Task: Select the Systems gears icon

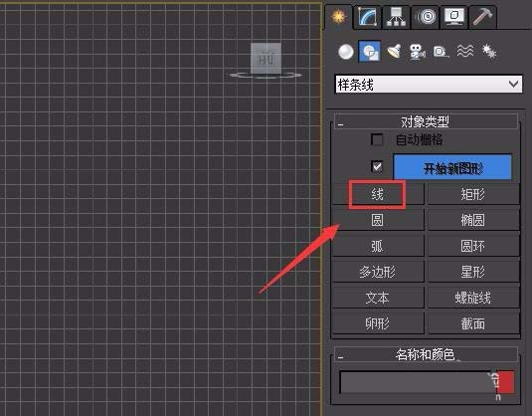Action: pyautogui.click(x=489, y=52)
